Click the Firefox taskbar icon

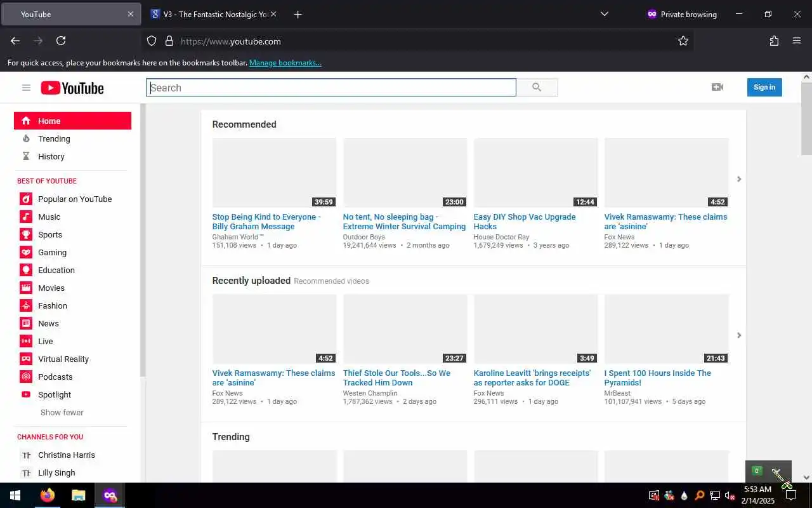[48, 495]
